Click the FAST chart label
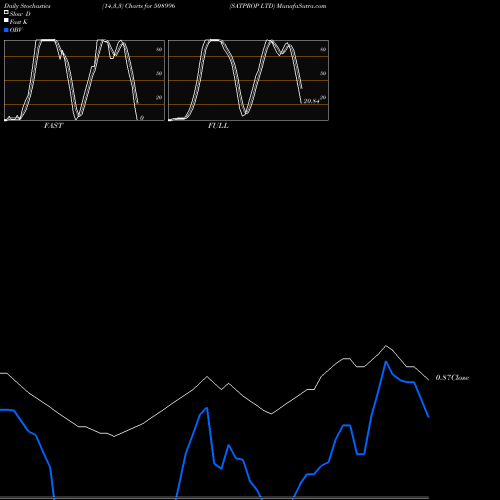This screenshot has height=500, width=500. (53, 126)
